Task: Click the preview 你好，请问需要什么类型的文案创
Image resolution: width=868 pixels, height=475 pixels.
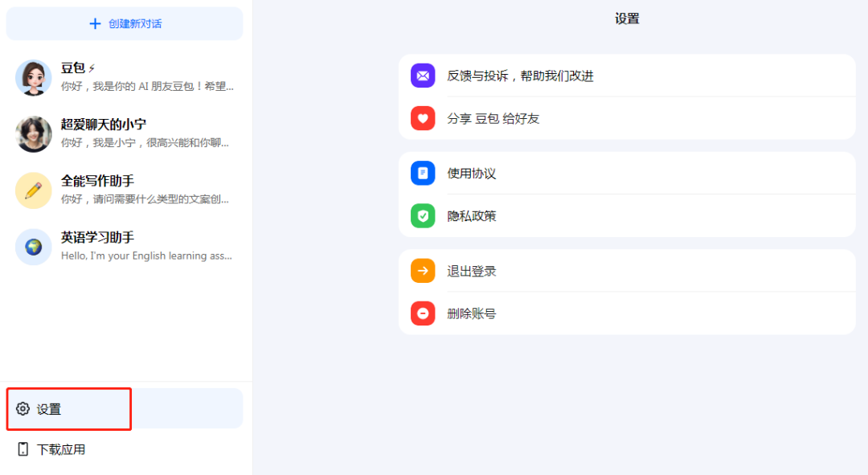Action: click(x=145, y=199)
